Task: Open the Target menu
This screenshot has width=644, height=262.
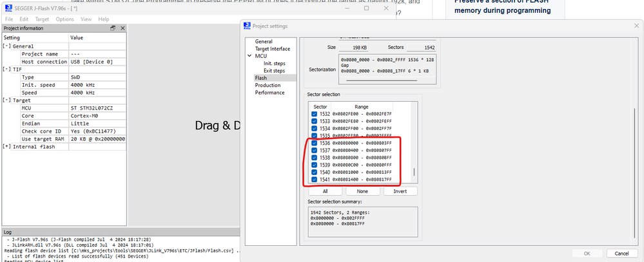Action: [42, 19]
